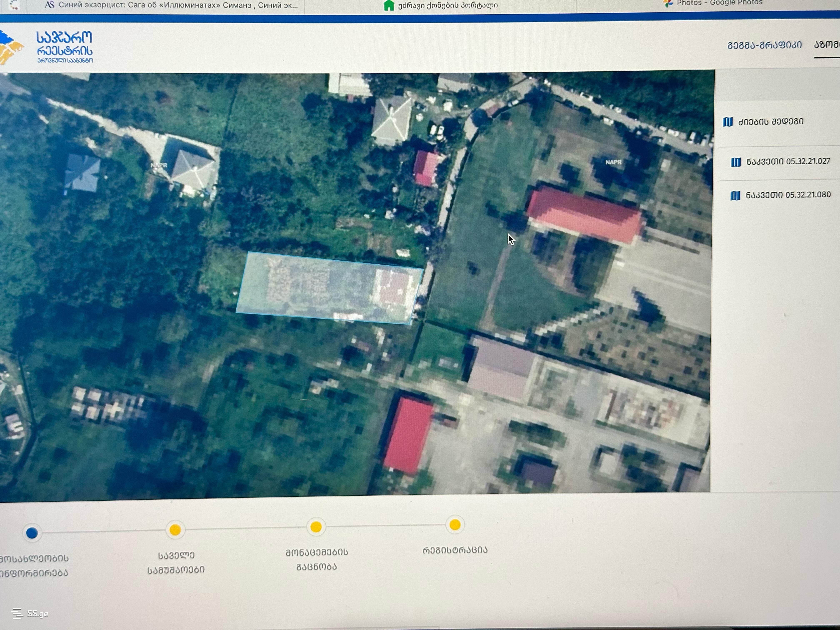This screenshot has width=840, height=630.
Task: Open the გეგმა-გრაფიკი menu item
Action: click(764, 45)
